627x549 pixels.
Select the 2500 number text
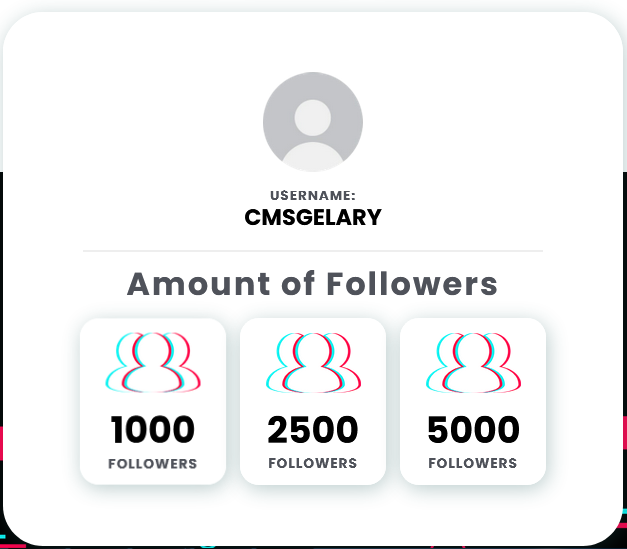coord(313,430)
